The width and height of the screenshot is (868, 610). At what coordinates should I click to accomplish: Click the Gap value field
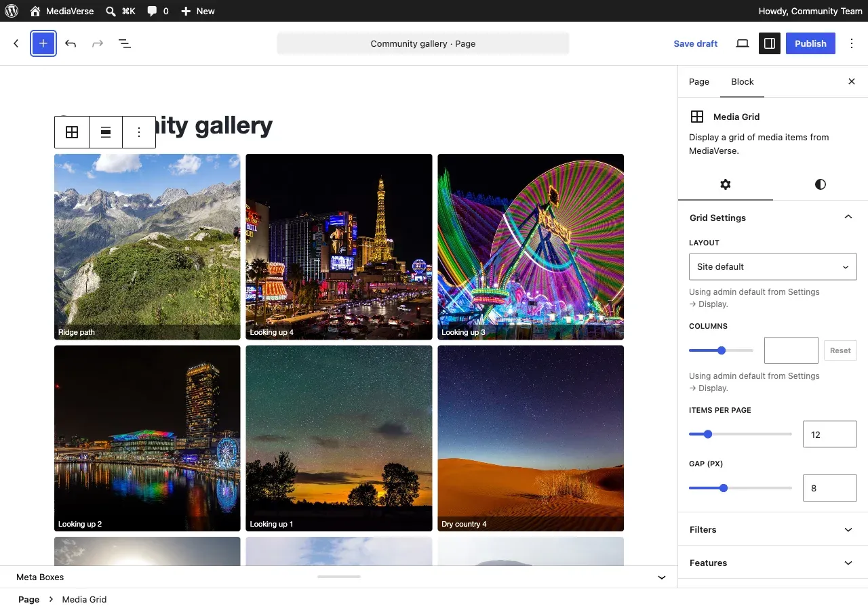(x=830, y=488)
